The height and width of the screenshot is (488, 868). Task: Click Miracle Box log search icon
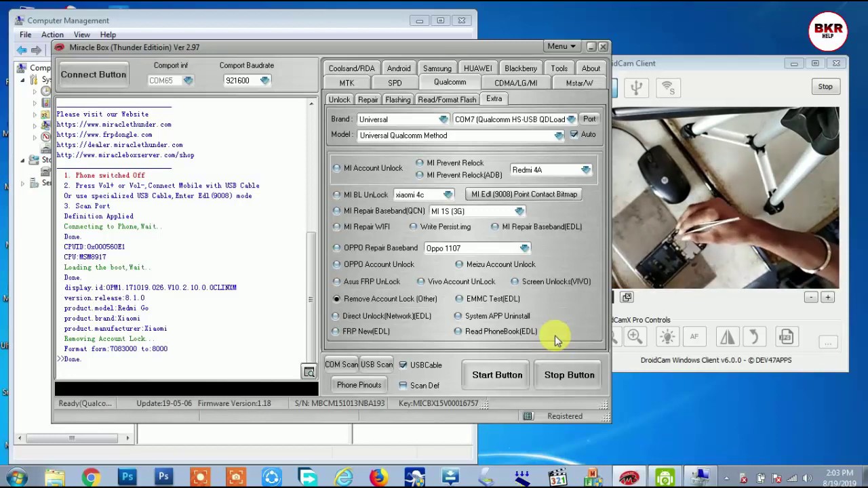[x=309, y=371]
